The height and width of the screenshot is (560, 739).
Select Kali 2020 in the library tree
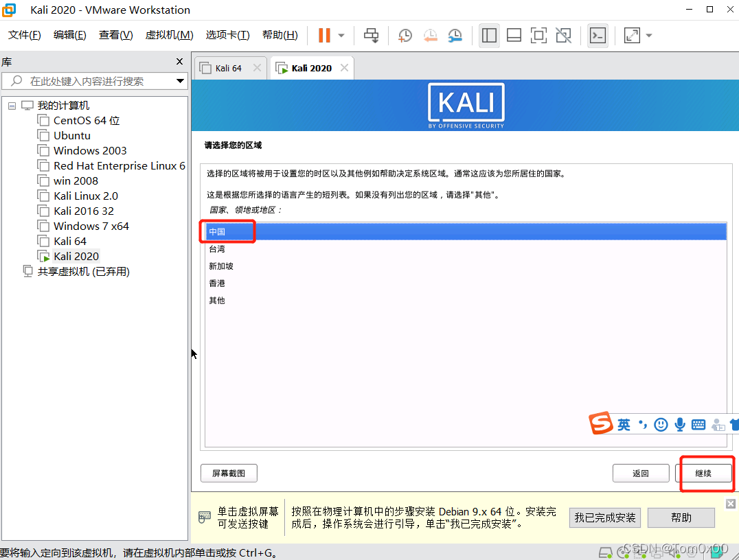point(76,256)
